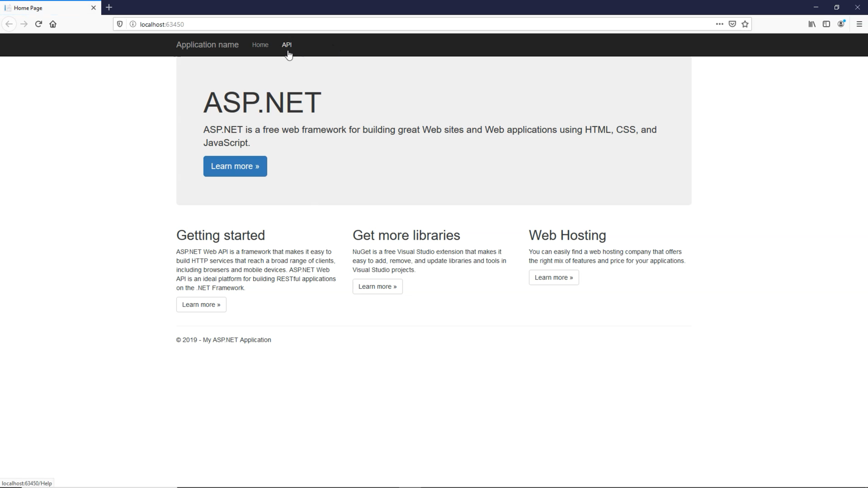Image resolution: width=868 pixels, height=488 pixels.
Task: Go to Home in the navbar
Action: [260, 45]
